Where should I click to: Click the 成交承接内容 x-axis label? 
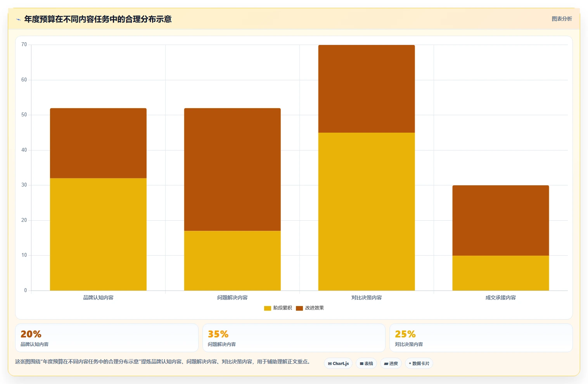click(x=501, y=298)
